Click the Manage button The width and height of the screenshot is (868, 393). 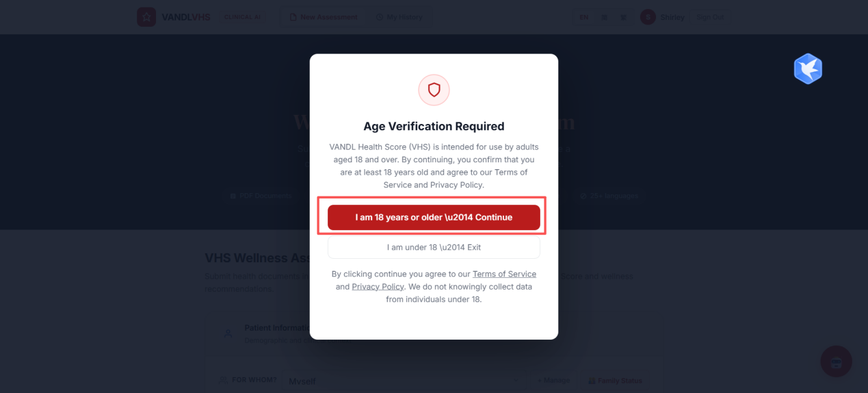pos(553,381)
